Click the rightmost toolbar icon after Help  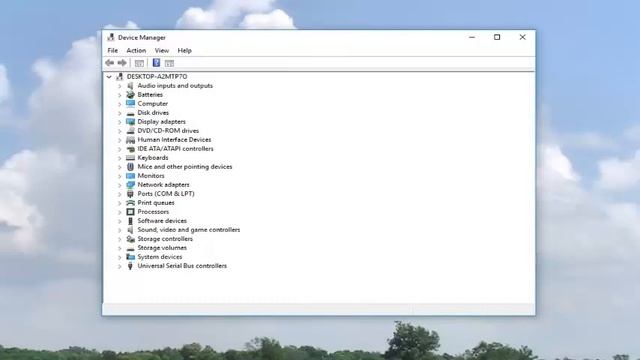coord(169,63)
